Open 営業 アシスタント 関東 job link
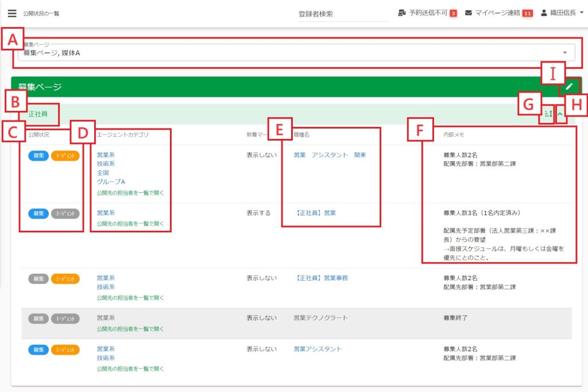 329,155
